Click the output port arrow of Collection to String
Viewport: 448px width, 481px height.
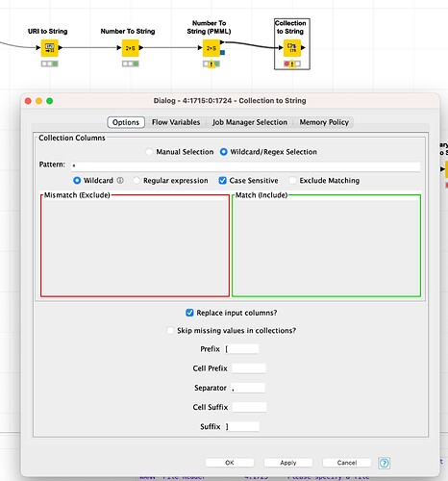[x=303, y=47]
